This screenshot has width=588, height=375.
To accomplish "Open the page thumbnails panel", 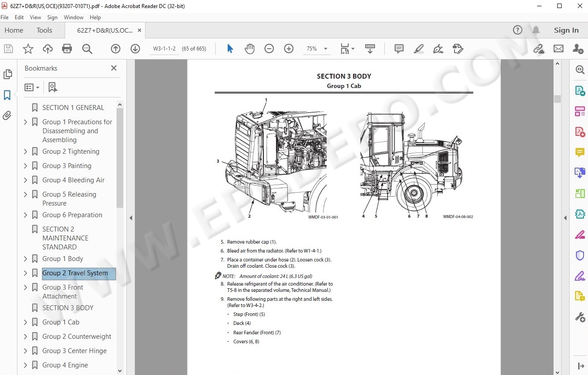I will (x=7, y=74).
